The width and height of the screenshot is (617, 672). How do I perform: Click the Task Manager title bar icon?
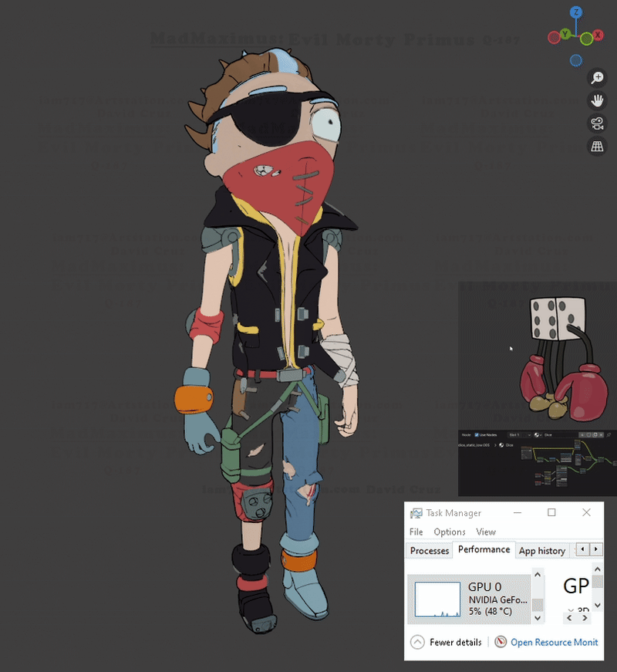(416, 513)
